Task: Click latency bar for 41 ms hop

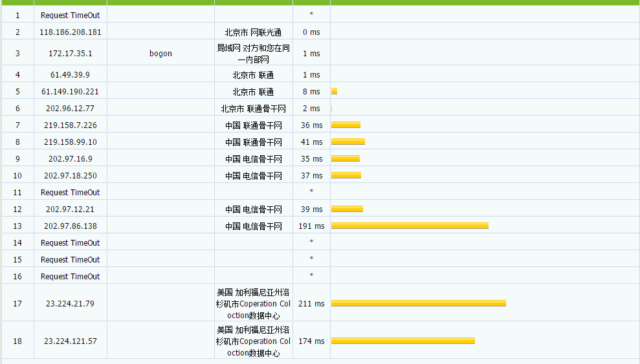Action: pos(348,142)
